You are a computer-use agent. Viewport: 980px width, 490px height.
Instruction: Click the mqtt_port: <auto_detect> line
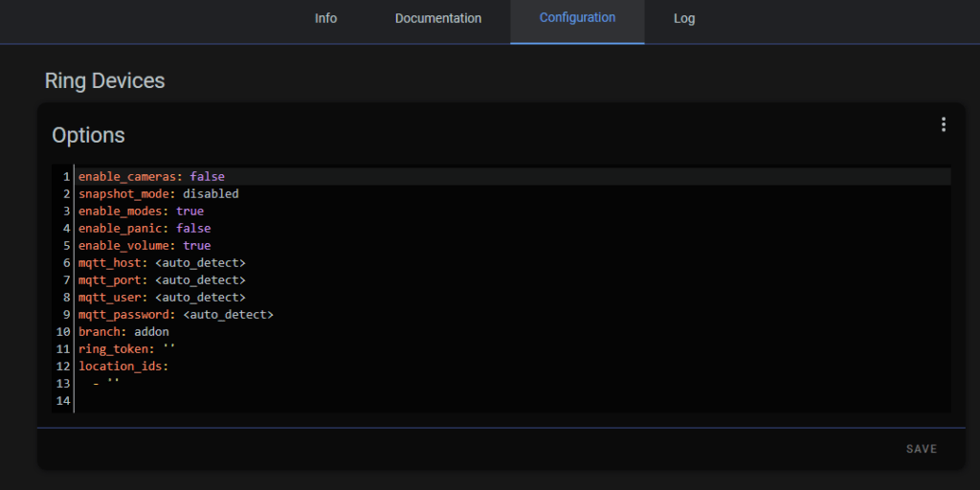pyautogui.click(x=162, y=280)
